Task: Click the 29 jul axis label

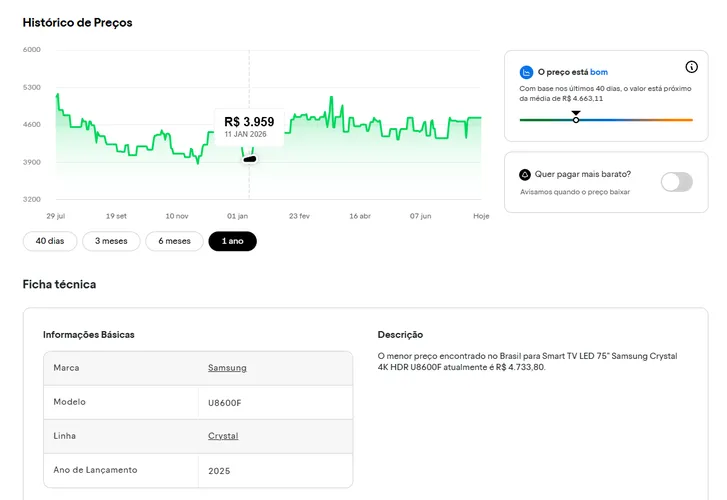Action: [56, 216]
